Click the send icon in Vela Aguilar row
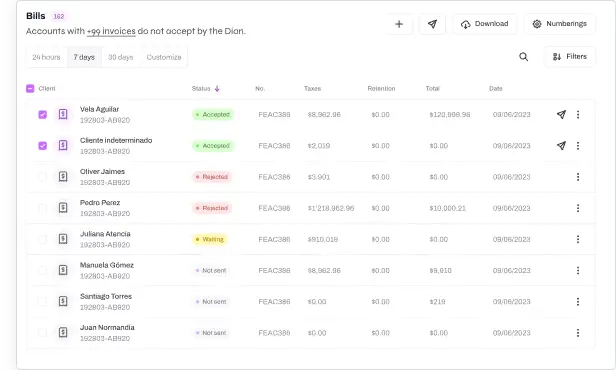Image resolution: width=616 pixels, height=370 pixels. pos(561,115)
